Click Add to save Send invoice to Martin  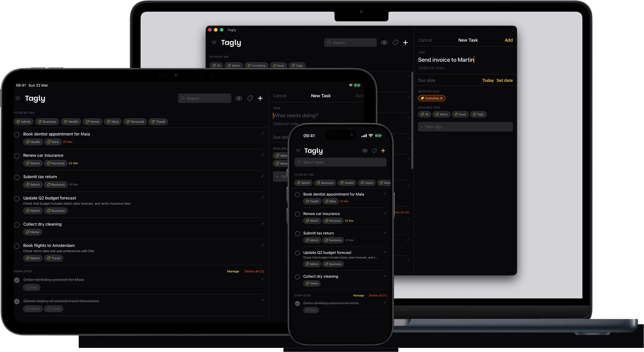click(509, 40)
